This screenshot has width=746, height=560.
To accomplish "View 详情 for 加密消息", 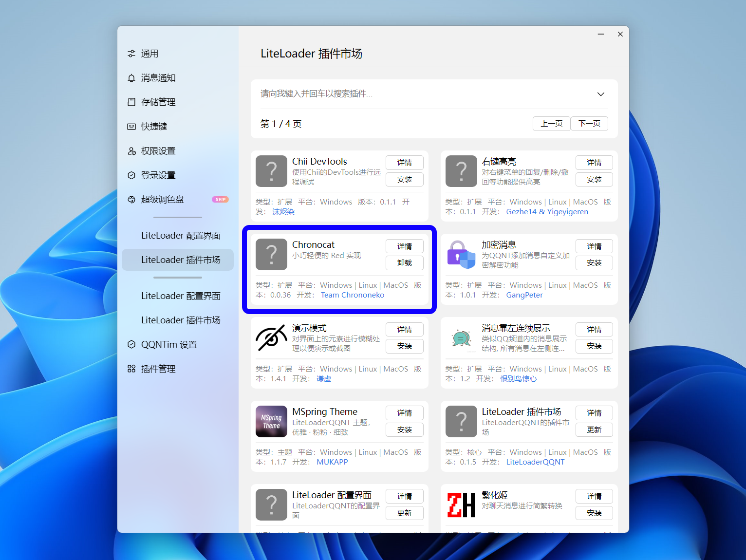I will (x=594, y=246).
